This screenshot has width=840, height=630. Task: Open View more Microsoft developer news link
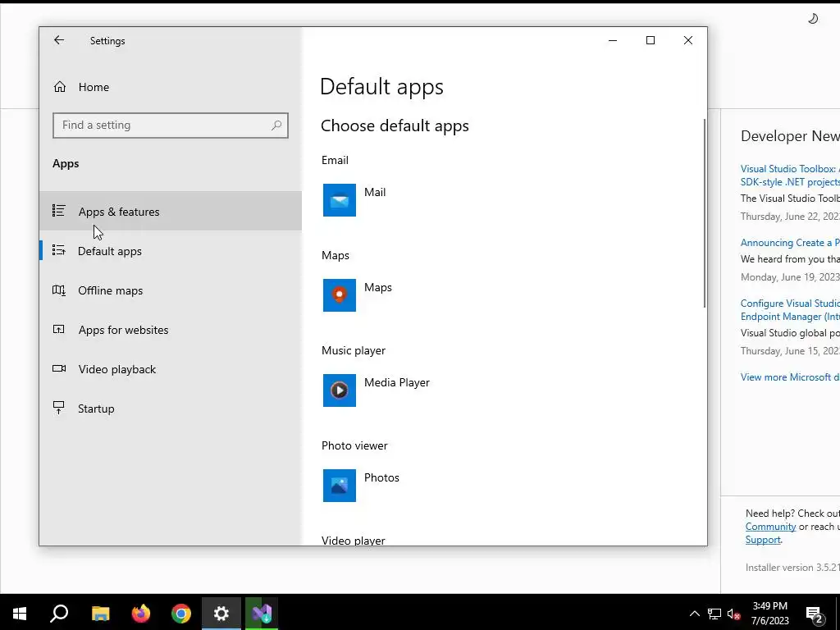[x=790, y=377]
